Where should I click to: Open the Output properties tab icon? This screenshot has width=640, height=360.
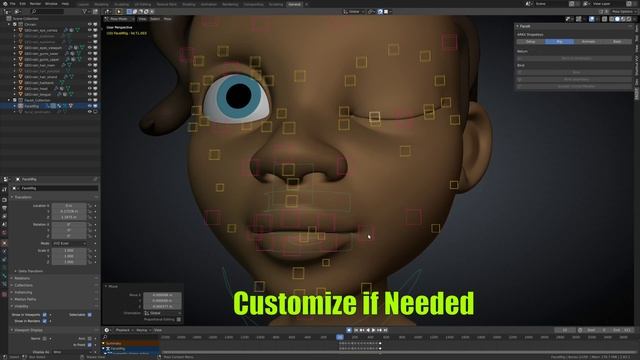tap(4, 208)
